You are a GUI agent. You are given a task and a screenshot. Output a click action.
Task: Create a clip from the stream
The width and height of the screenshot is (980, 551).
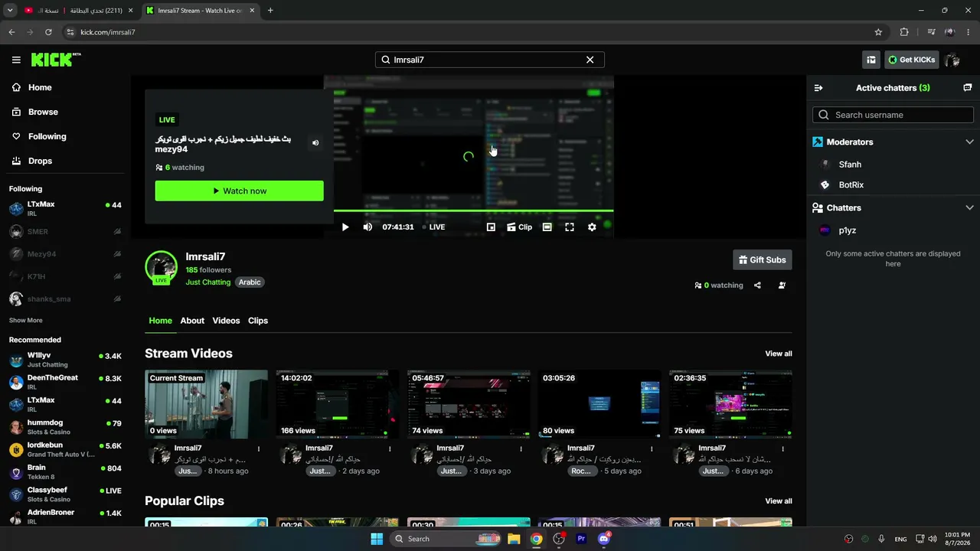(x=520, y=227)
